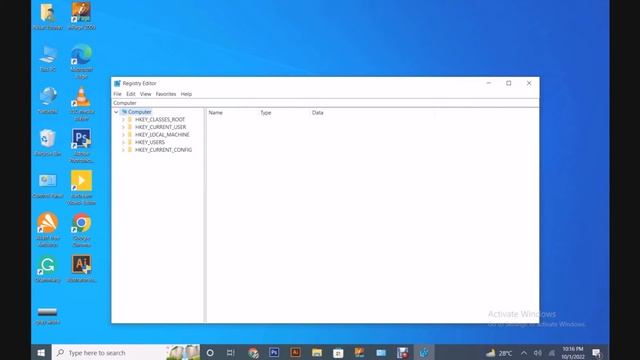
Task: Expand the HKEY_USERS key
Action: click(123, 142)
